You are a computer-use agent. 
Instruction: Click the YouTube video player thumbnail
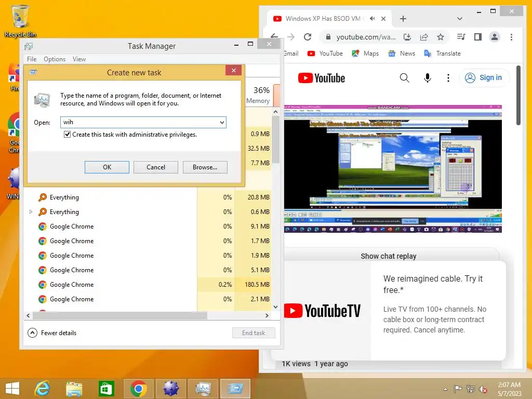(x=393, y=169)
